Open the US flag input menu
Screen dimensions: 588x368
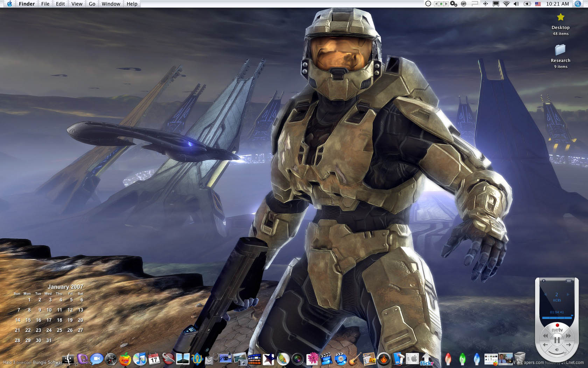point(538,4)
